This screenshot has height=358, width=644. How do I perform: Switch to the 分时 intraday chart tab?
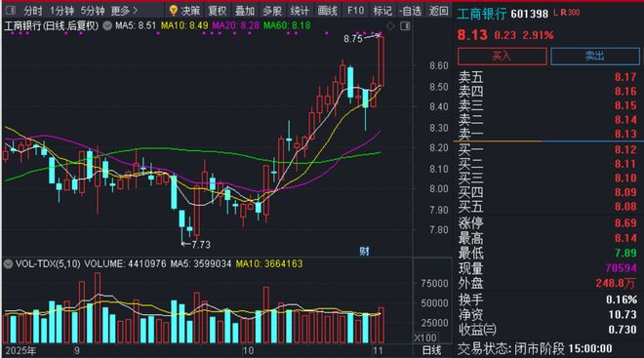pyautogui.click(x=33, y=11)
